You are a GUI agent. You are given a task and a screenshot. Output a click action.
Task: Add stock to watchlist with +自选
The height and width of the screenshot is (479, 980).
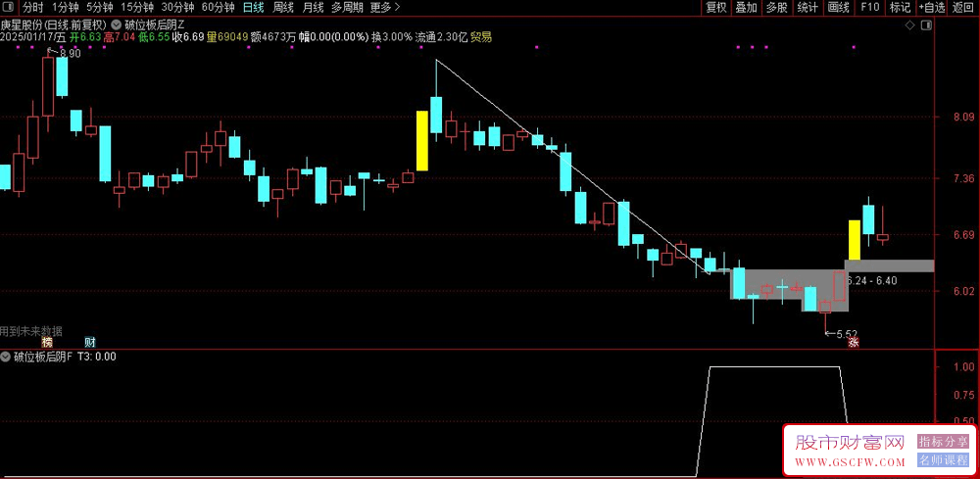pyautogui.click(x=932, y=8)
